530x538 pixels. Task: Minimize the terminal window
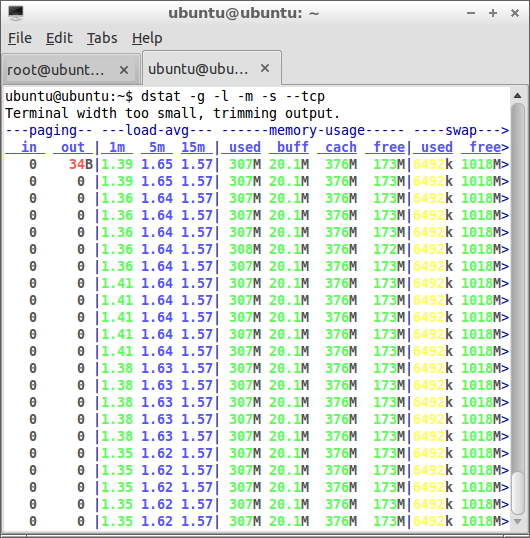click(x=471, y=13)
